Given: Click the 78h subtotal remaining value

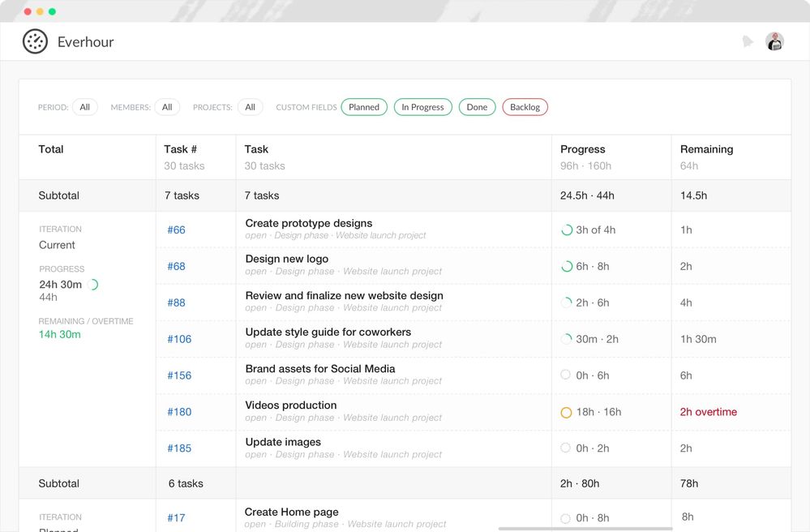Looking at the screenshot, I should tap(689, 484).
